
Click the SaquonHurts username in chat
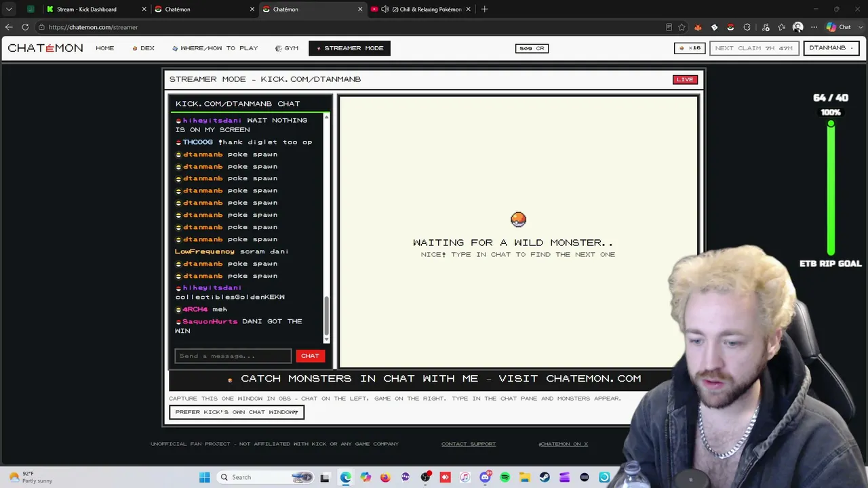[x=210, y=321]
